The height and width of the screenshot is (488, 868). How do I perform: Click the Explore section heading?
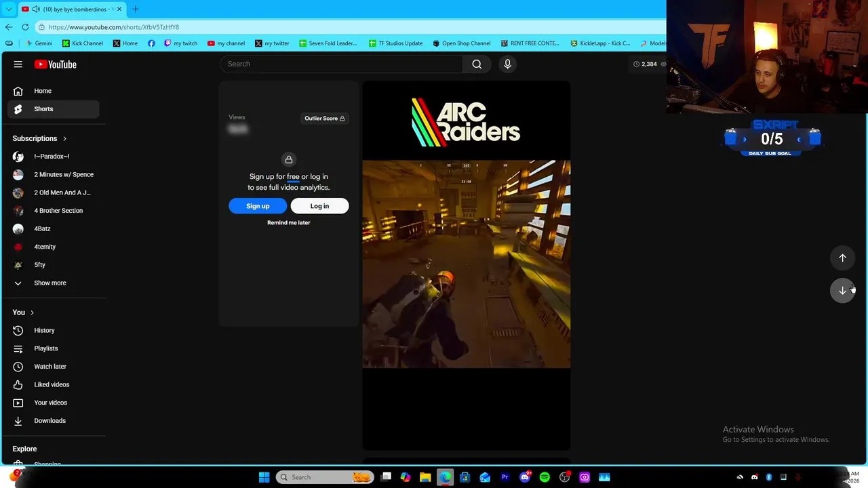pyautogui.click(x=24, y=449)
